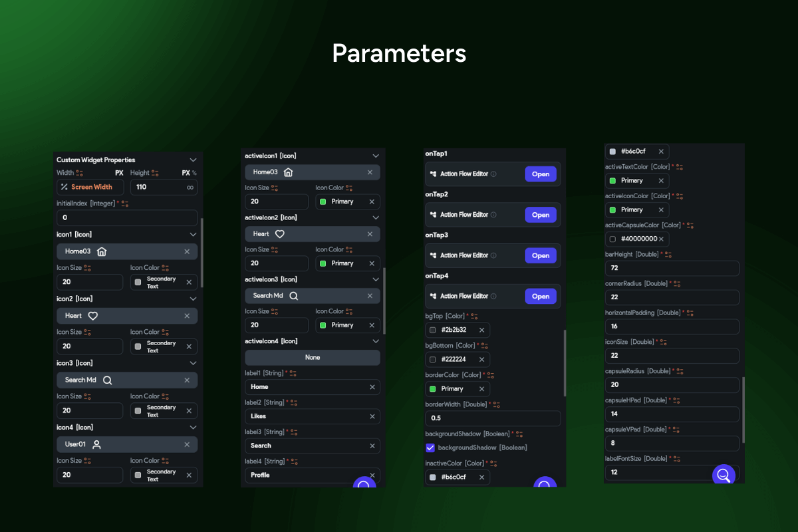Viewport: 798px width, 532px height.
Task: Click the None button under activeIcon4
Action: click(x=313, y=357)
